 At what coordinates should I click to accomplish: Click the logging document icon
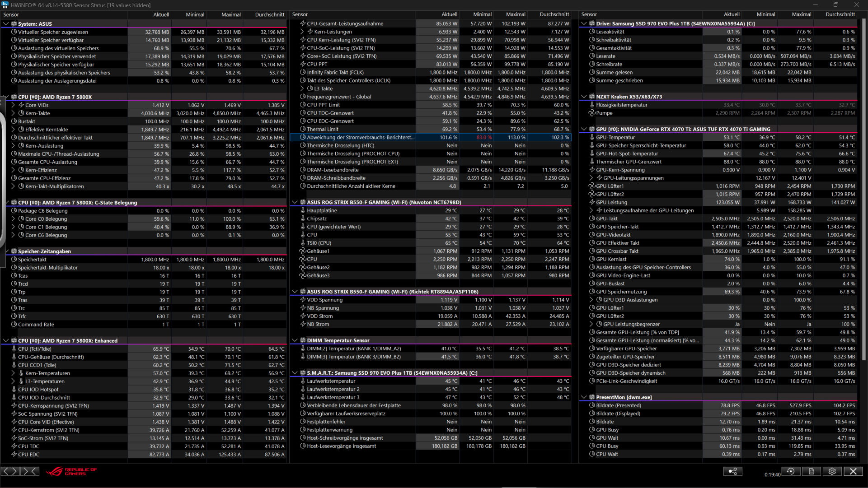(812, 471)
